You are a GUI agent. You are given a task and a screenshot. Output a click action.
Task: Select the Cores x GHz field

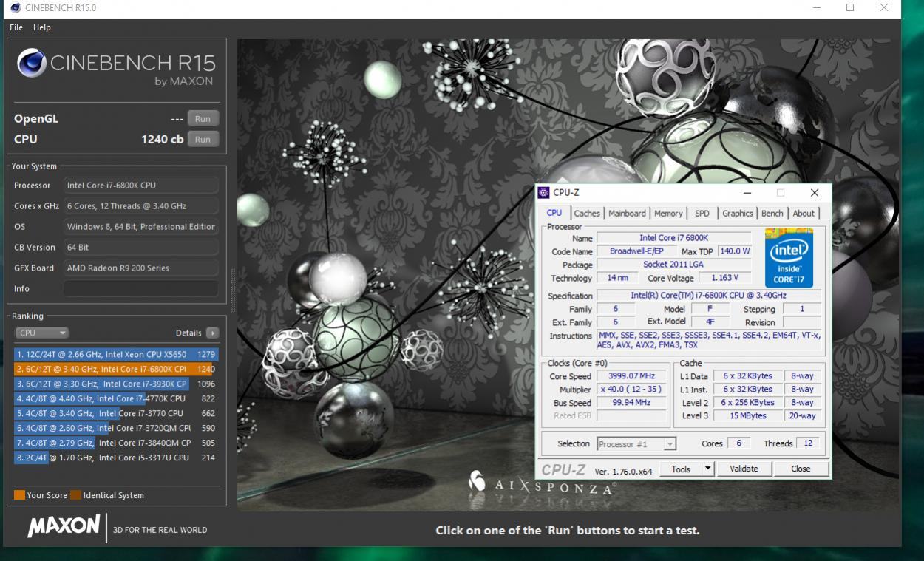coord(140,206)
